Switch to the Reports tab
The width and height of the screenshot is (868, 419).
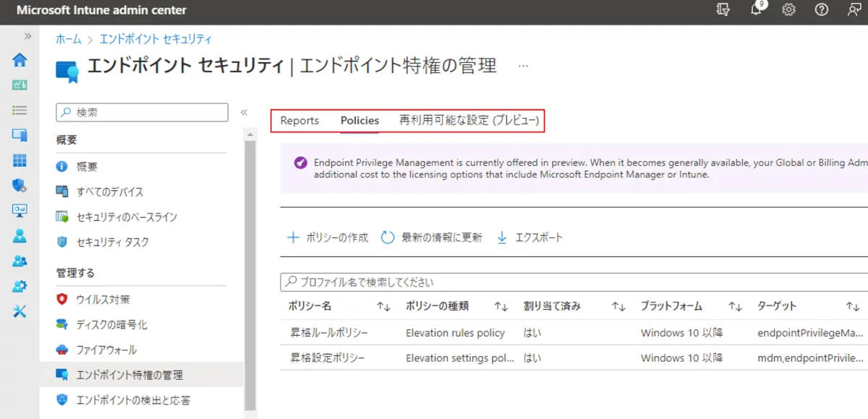tap(299, 121)
